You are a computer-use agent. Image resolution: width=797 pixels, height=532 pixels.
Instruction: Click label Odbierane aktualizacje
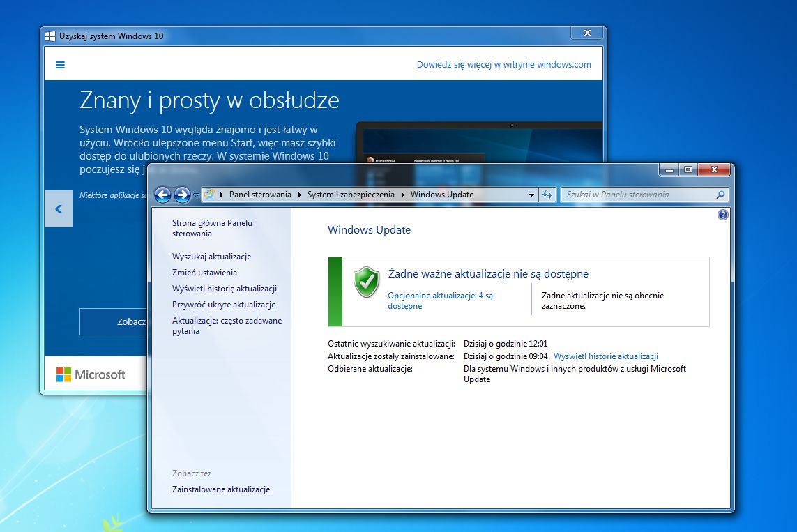(x=370, y=369)
